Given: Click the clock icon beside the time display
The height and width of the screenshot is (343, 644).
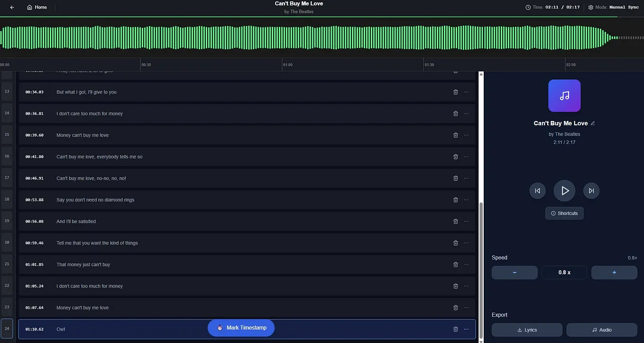Looking at the screenshot, I should pyautogui.click(x=528, y=7).
